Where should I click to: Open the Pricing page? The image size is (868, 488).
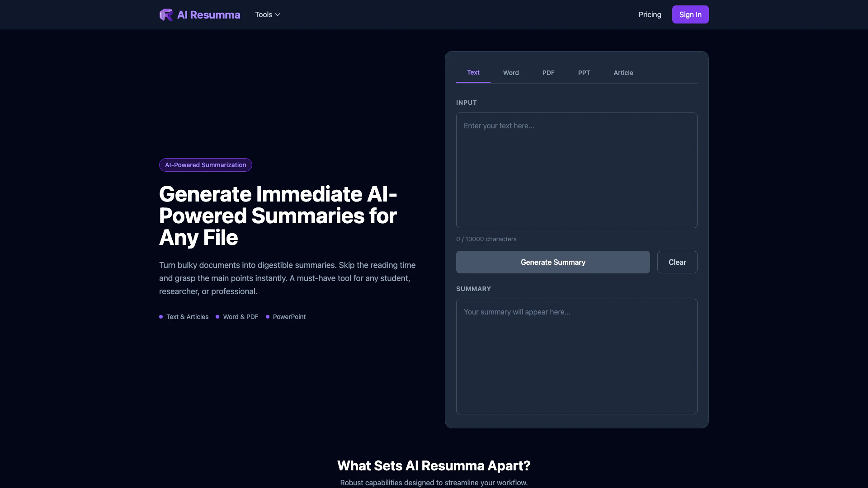click(x=650, y=14)
